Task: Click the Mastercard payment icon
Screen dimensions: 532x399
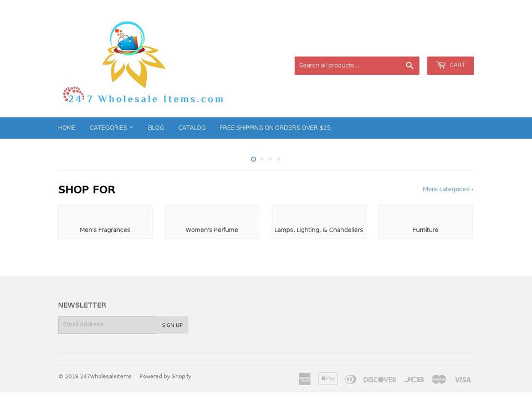Action: pos(439,379)
